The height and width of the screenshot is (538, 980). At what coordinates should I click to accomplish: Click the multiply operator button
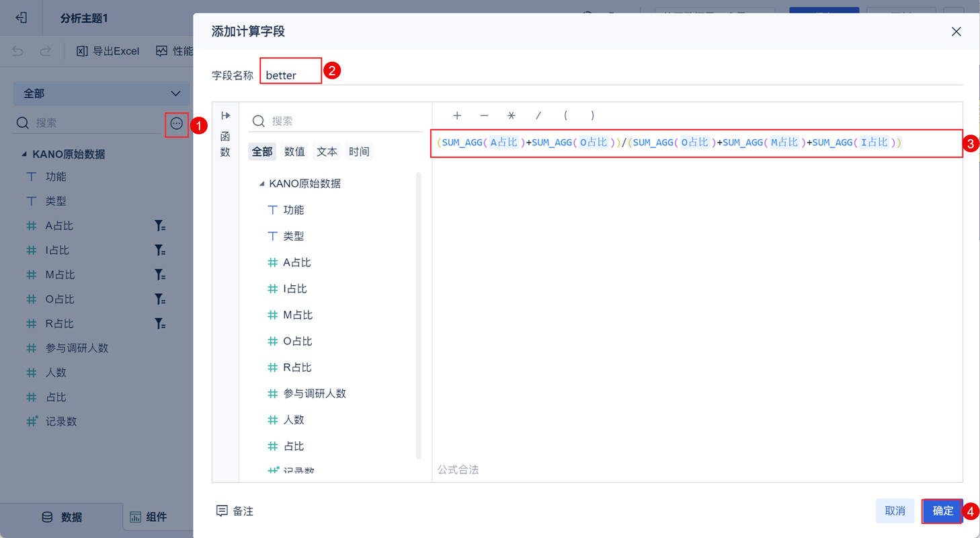pyautogui.click(x=512, y=116)
